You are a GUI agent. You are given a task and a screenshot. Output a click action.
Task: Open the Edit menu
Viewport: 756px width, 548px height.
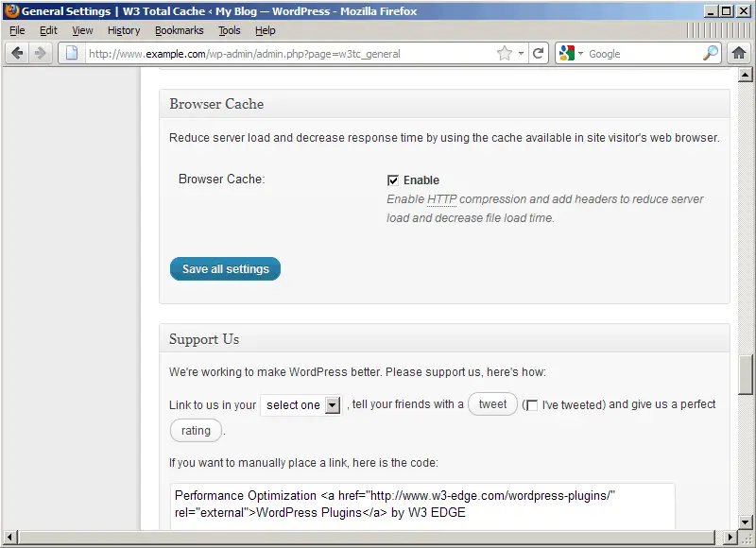tap(48, 30)
